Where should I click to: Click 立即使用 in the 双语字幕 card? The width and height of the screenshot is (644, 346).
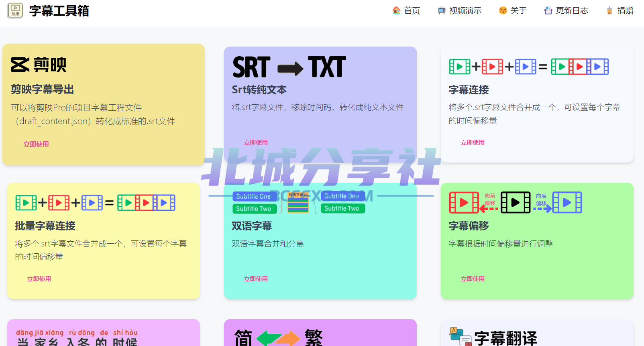[256, 279]
